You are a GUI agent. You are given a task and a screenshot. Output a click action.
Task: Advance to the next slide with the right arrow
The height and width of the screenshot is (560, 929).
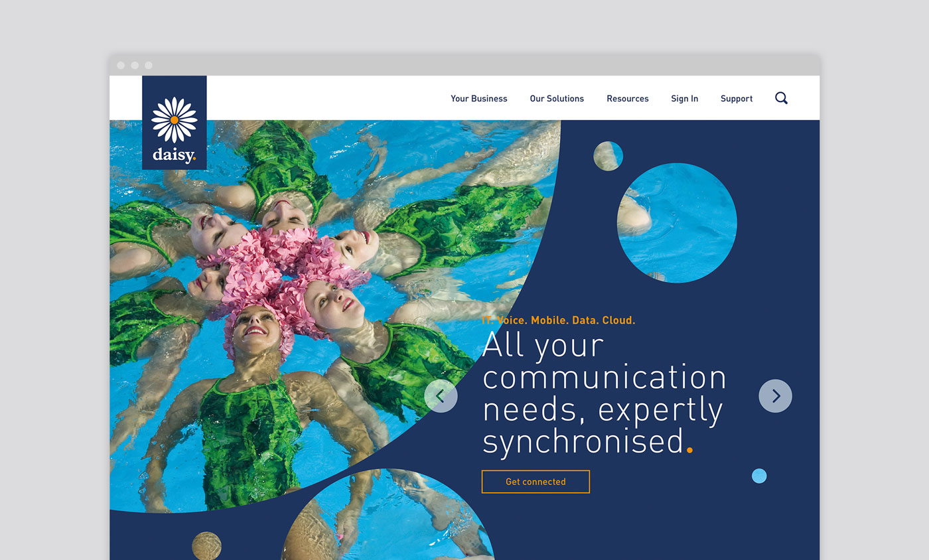click(x=775, y=396)
